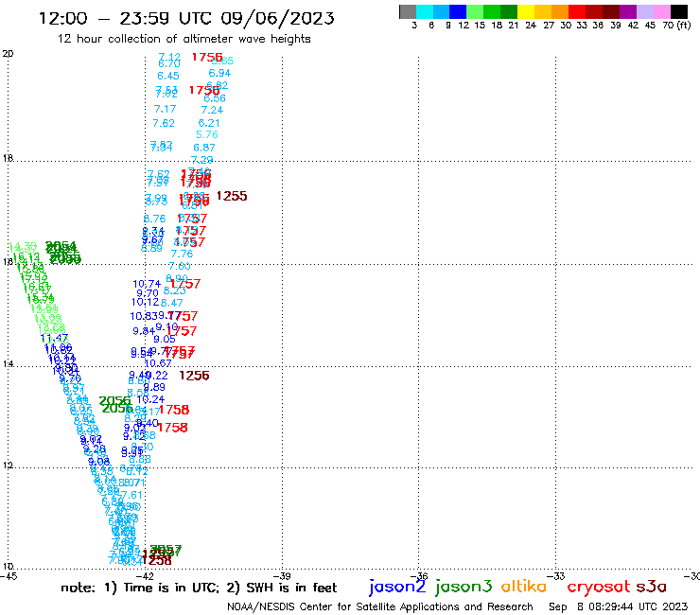700x615 pixels.
Task: Select the "12 hour collection of altimeter wave heights" subtitle
Action: 184,39
